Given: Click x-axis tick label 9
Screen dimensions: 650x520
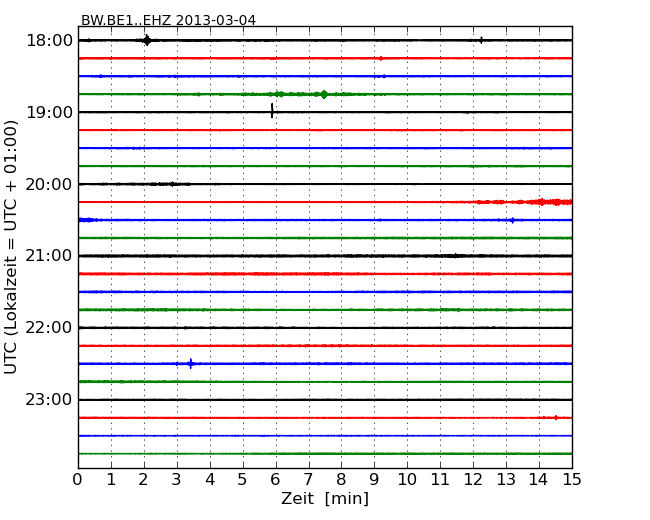Looking at the screenshot, I should click(x=374, y=479).
